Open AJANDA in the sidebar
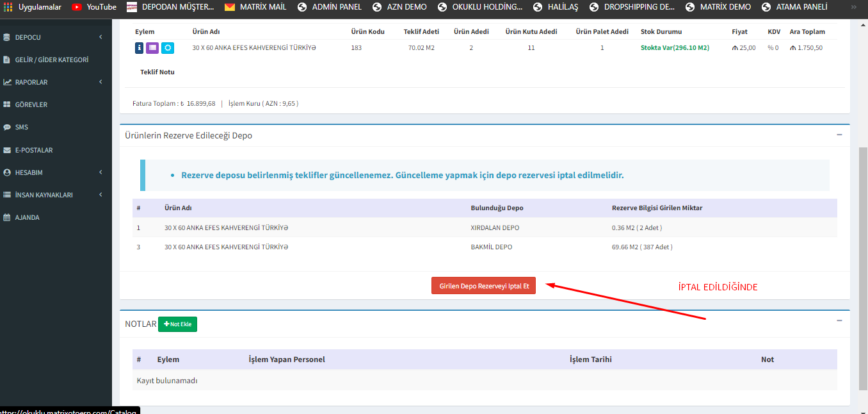Viewport: 868px width, 414px height. 27,217
